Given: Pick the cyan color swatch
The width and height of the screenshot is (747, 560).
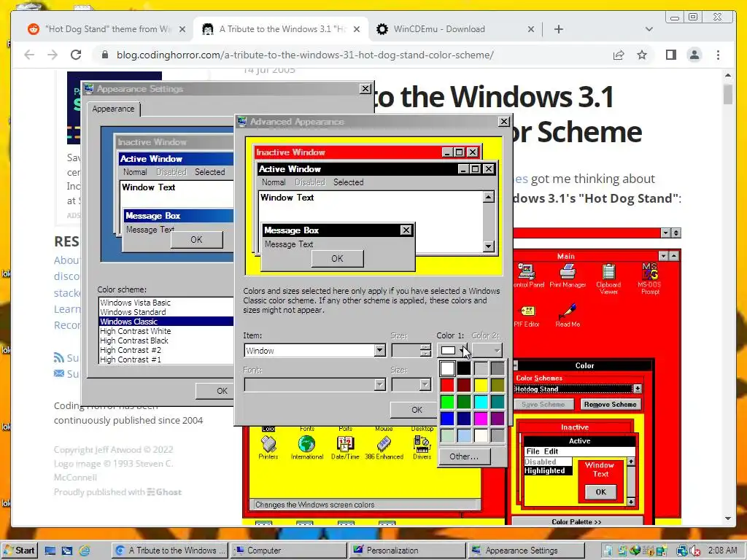Looking at the screenshot, I should tap(481, 402).
